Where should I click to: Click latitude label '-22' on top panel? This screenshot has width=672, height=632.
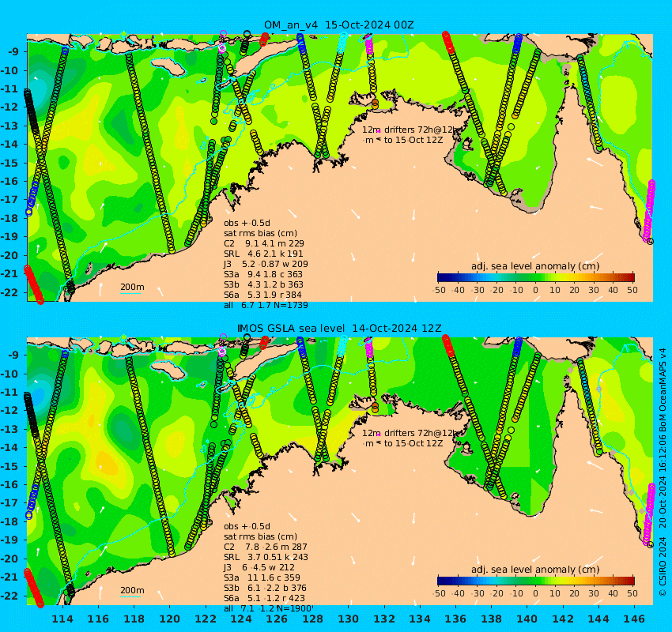pos(9,293)
